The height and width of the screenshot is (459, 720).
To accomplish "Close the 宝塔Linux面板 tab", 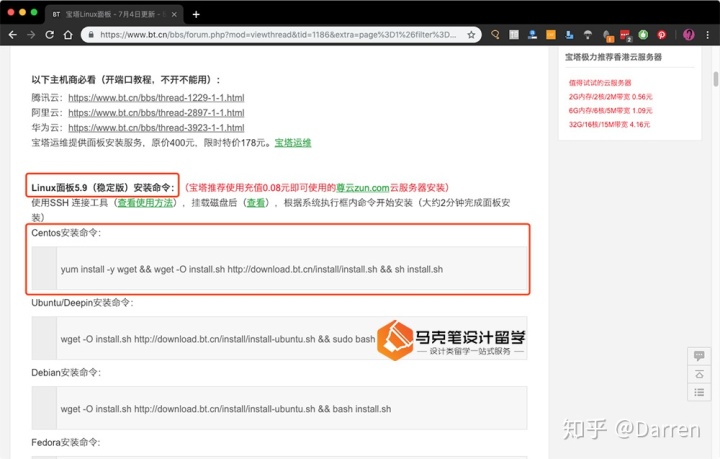I will click(x=174, y=14).
